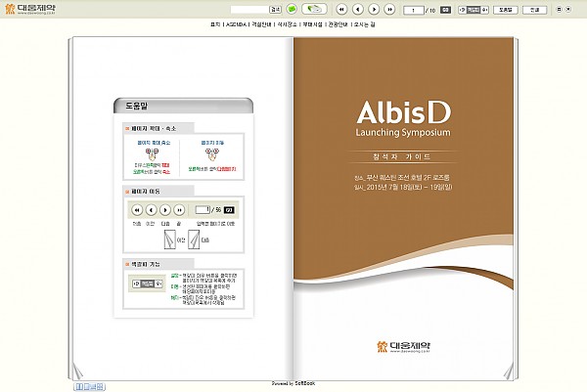
Task: Advance to the next page
Action: pyautogui.click(x=374, y=9)
